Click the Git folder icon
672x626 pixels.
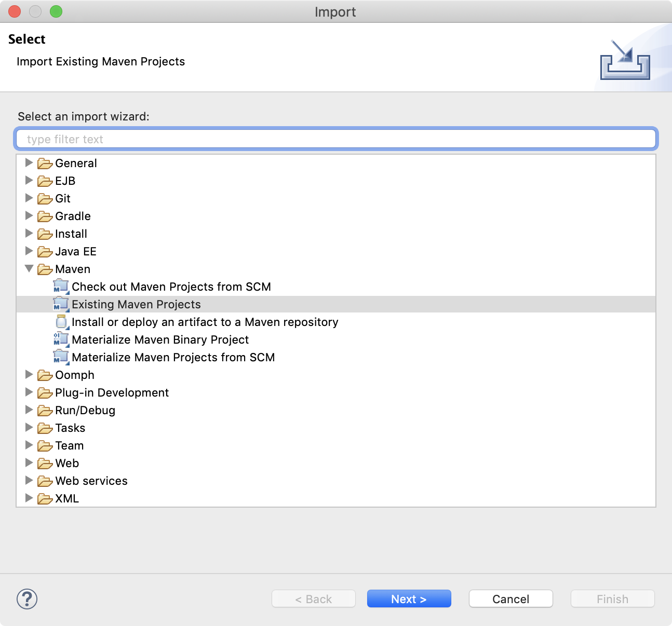click(x=45, y=199)
